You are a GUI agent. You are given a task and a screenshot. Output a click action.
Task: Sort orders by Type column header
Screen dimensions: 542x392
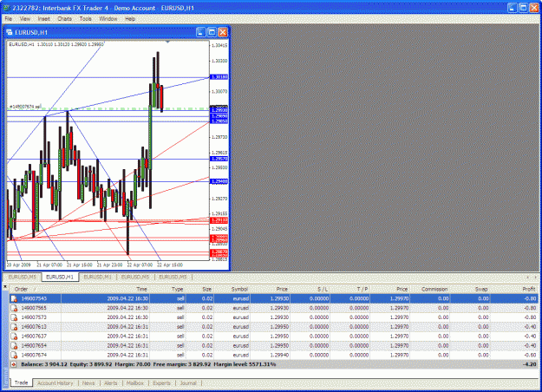coord(177,289)
